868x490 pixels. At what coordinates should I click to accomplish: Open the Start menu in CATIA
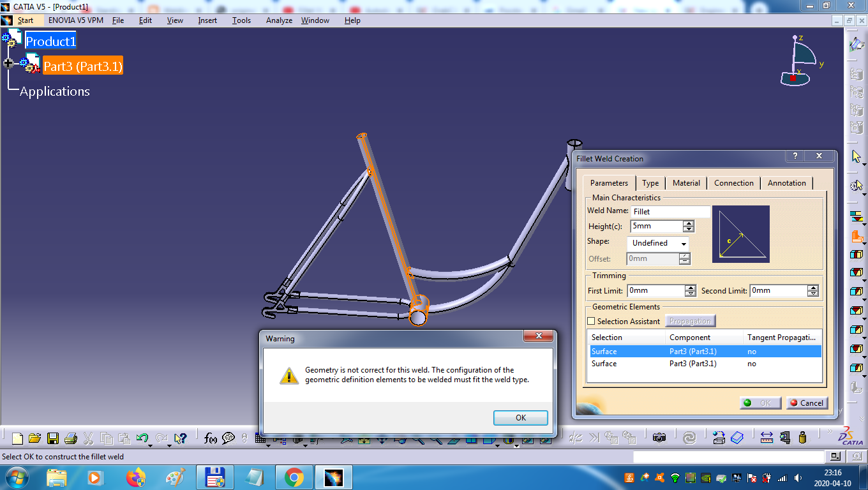tap(26, 20)
